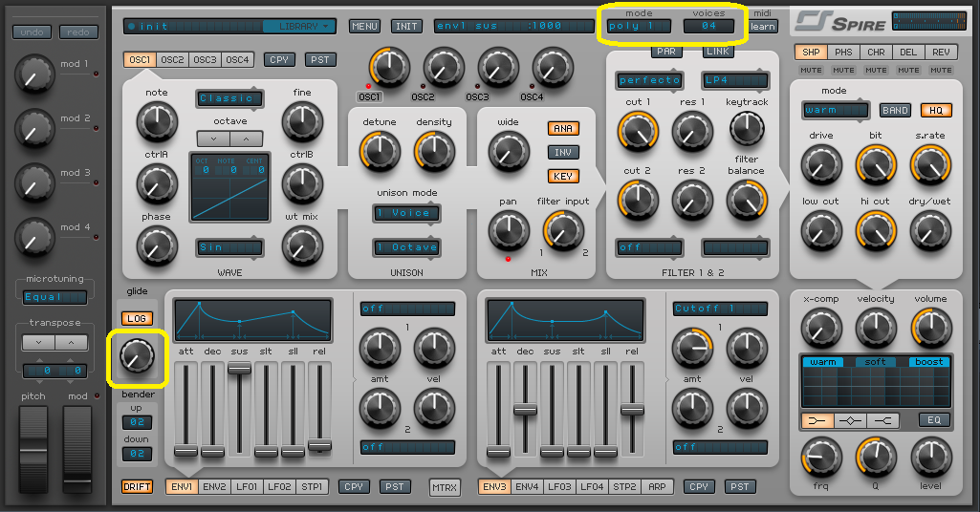
Task: Select the low shelf EQ shape icon
Action: point(817,420)
